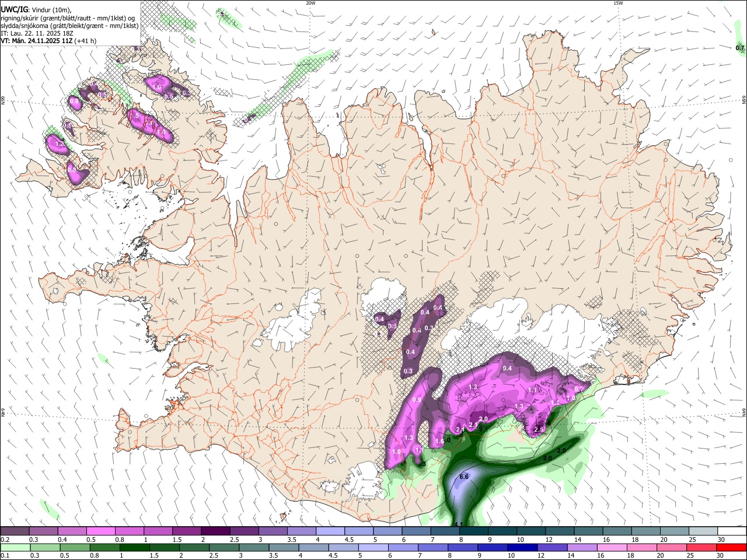747x560 pixels.
Task: Click the 15W longitude label
Action: point(618,3)
